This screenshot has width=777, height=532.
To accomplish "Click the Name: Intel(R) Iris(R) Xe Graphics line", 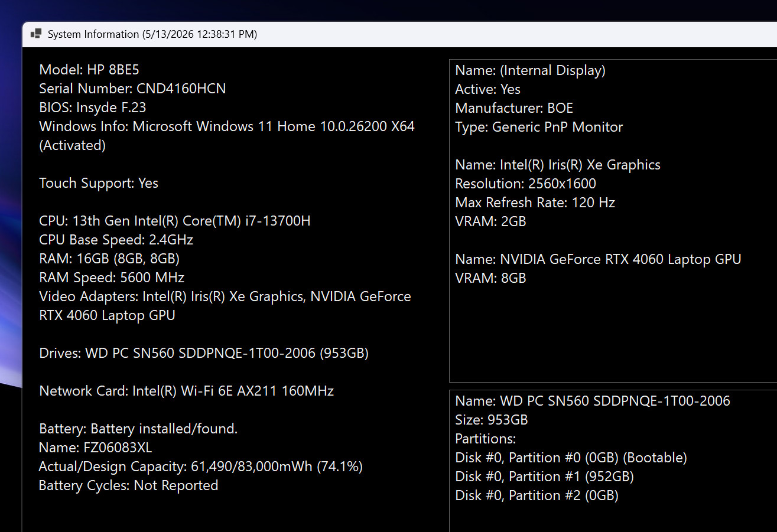I will click(x=558, y=165).
